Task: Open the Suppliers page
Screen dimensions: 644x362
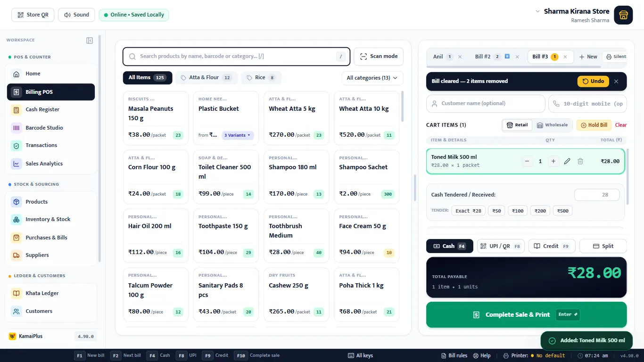Action: (51, 255)
